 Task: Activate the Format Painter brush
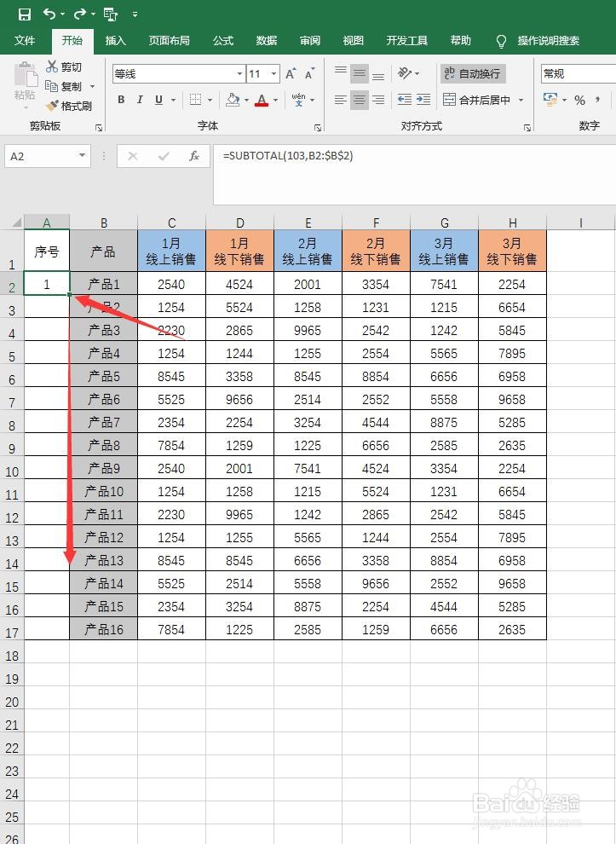[x=52, y=106]
